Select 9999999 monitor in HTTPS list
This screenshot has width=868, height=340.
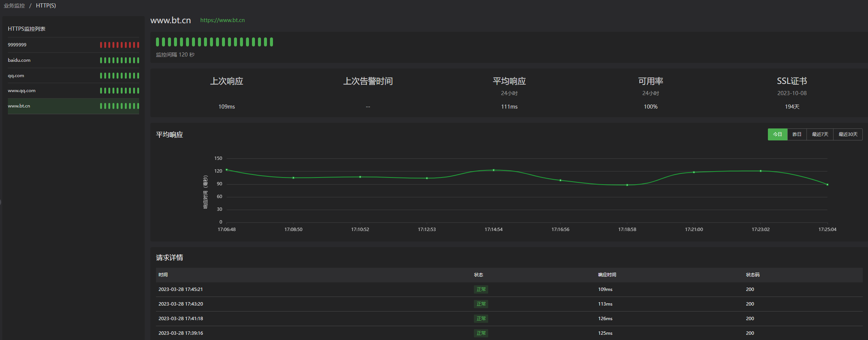(x=17, y=45)
